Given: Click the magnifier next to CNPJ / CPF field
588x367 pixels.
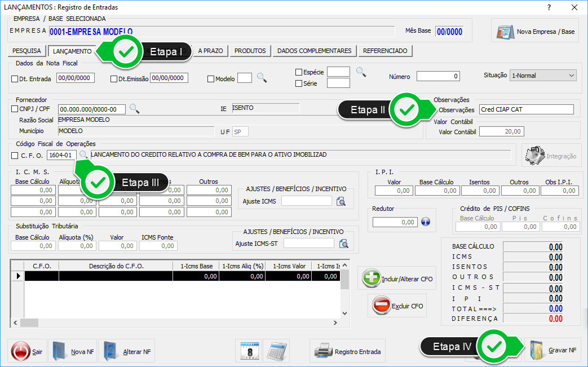Looking at the screenshot, I should click(134, 109).
